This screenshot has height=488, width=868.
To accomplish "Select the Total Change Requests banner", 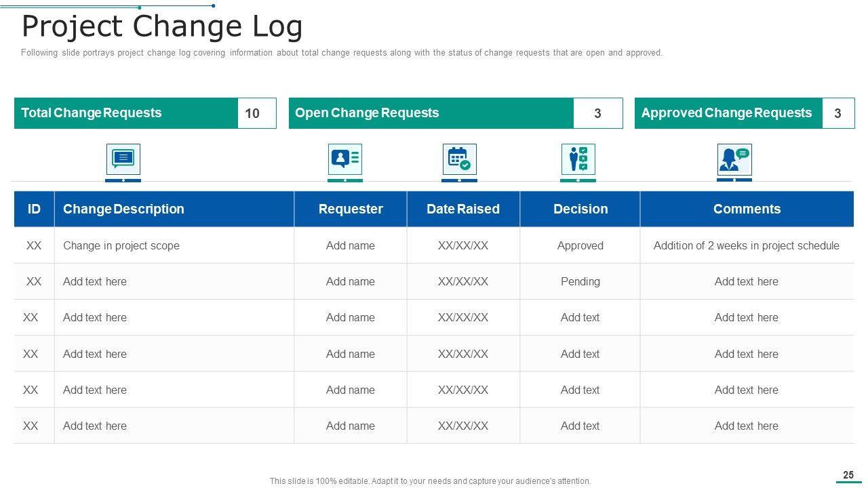I will click(126, 113).
